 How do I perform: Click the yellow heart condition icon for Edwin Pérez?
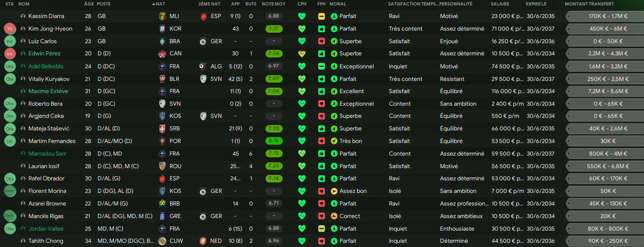[301, 54]
